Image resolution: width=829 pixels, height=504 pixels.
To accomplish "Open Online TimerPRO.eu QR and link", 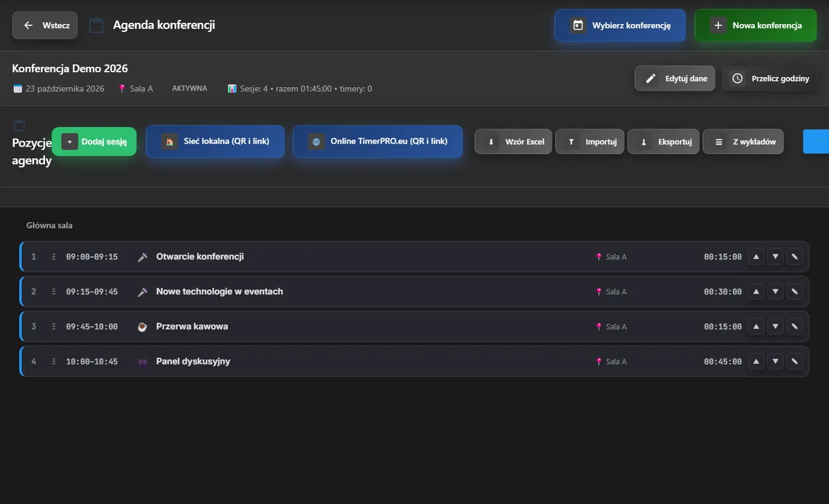I will click(378, 141).
